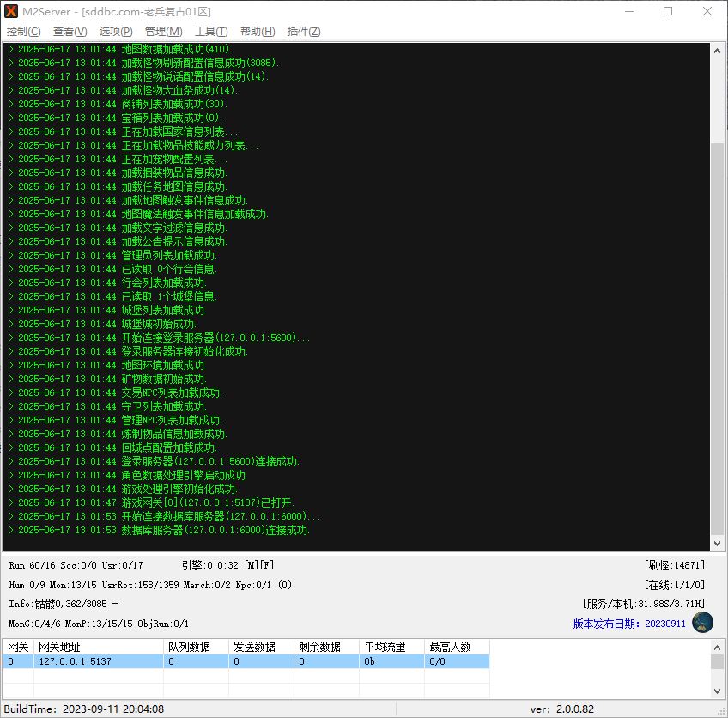Open the 选项(P) menu
The height and width of the screenshot is (718, 728).
pos(116,32)
